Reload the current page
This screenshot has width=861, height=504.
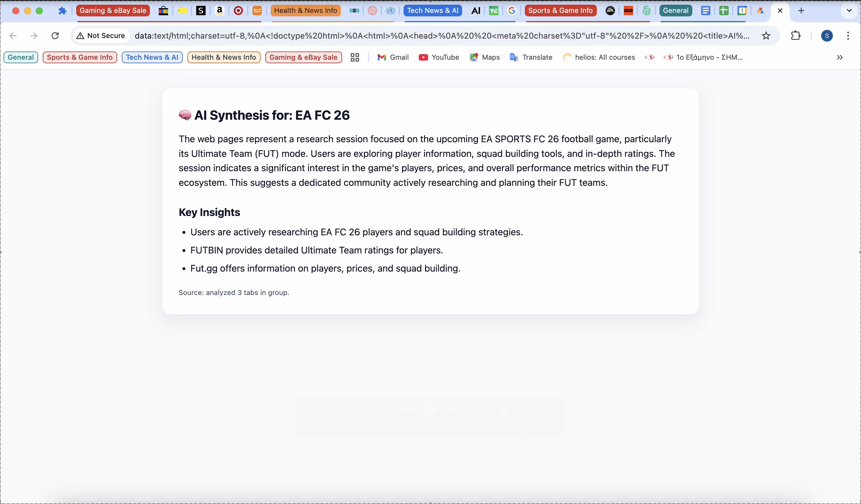(x=55, y=35)
